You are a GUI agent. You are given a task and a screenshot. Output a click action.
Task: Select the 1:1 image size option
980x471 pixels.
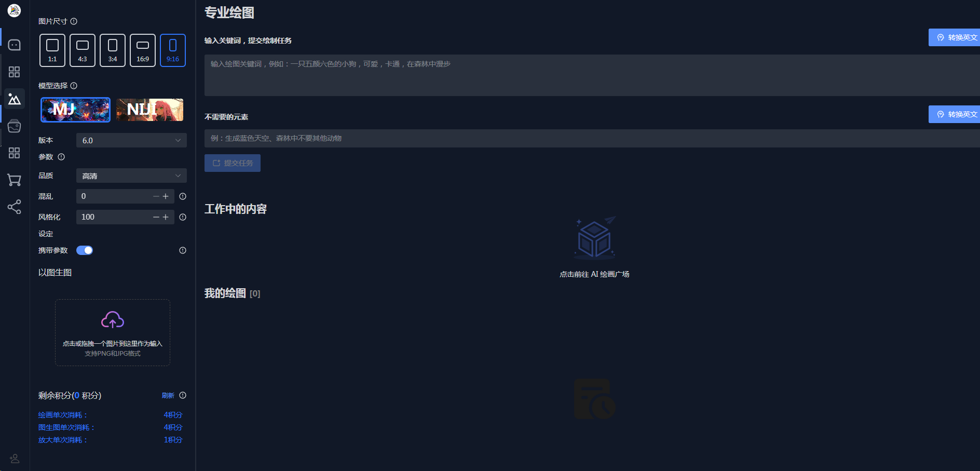pos(52,50)
